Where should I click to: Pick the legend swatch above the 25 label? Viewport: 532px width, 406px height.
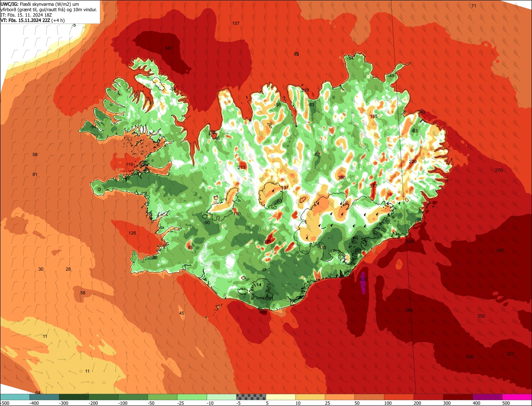click(340, 397)
